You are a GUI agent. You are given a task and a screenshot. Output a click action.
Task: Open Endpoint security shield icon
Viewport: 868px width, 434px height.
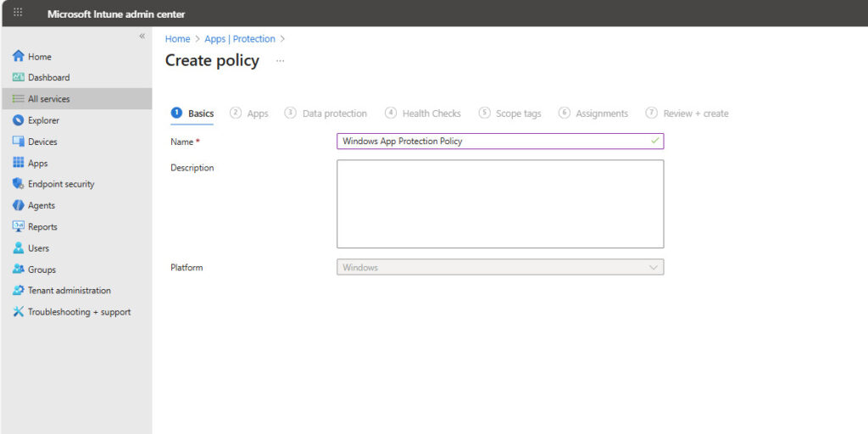[19, 184]
